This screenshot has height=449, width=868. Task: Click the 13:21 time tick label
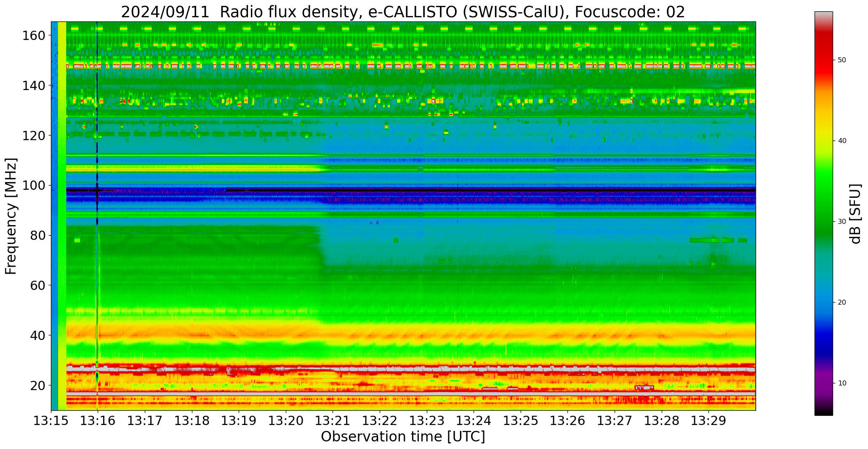coord(333,420)
